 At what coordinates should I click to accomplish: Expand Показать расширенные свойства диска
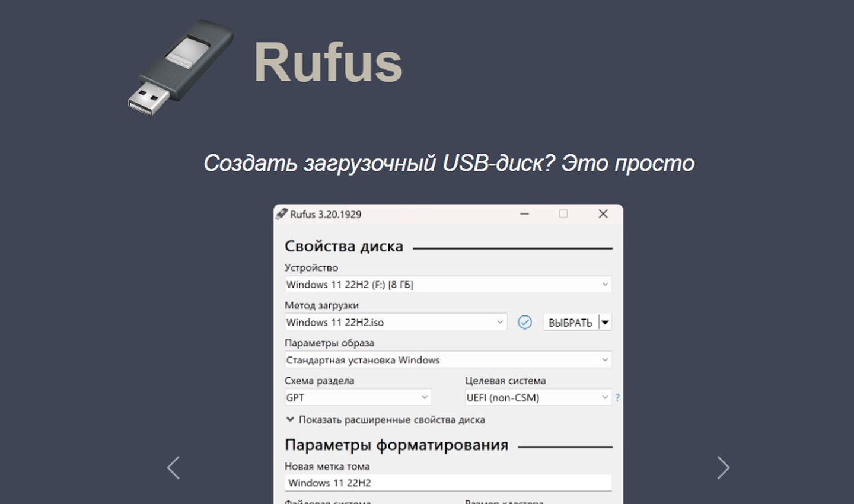coord(385,420)
